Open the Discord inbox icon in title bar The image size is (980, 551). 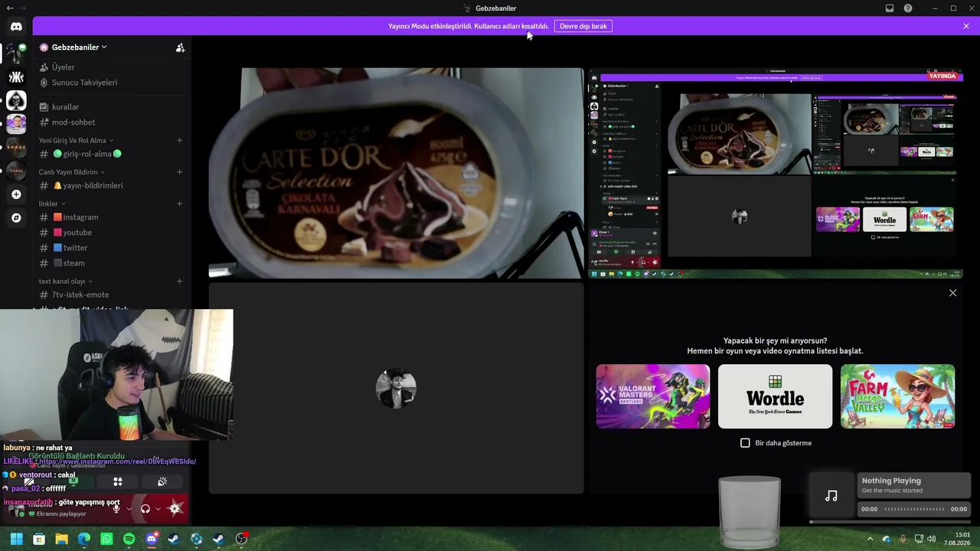[x=890, y=8]
